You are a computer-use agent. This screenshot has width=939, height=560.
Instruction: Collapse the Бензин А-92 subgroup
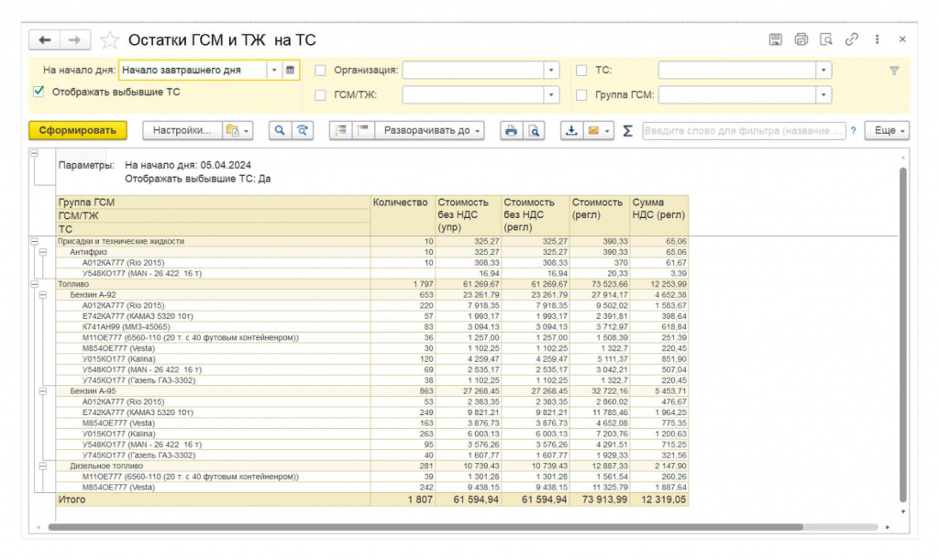click(43, 295)
